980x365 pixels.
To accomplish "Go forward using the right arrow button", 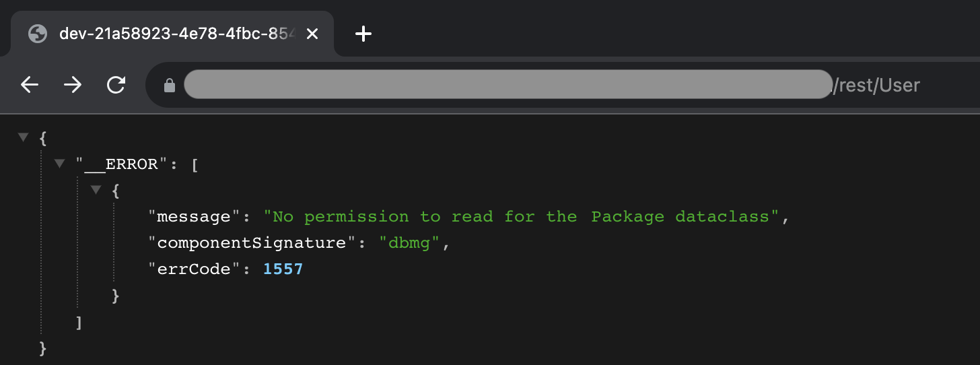I will click(73, 85).
